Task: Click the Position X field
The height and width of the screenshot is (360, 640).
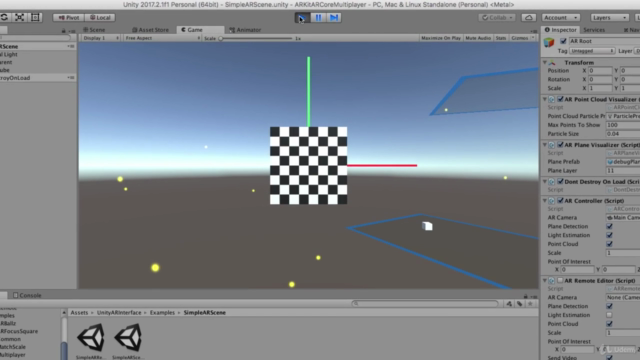Action: (600, 71)
